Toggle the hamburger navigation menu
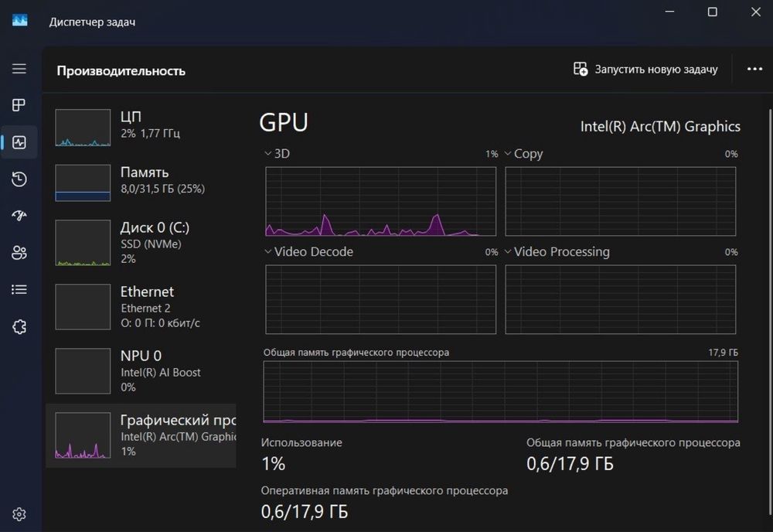 (19, 69)
